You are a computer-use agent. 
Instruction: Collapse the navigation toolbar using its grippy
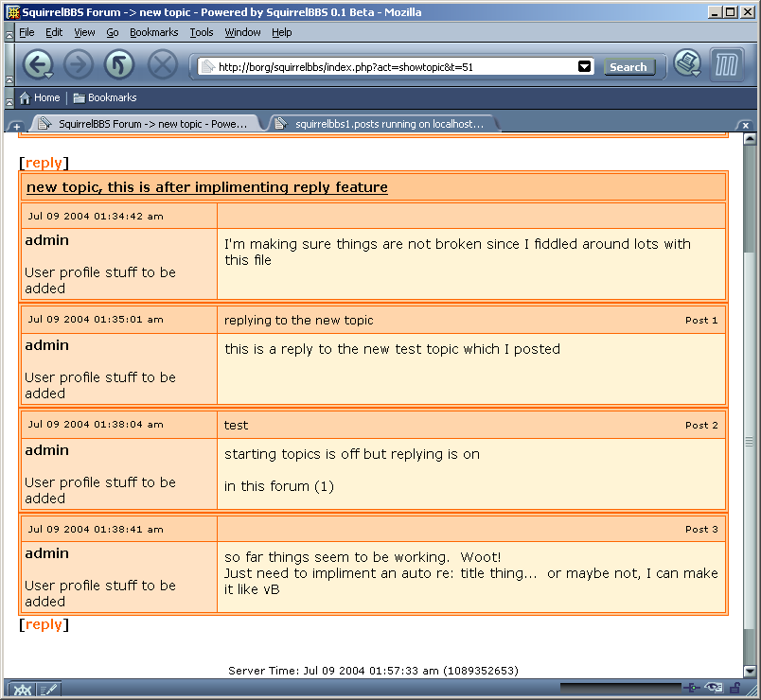9,64
